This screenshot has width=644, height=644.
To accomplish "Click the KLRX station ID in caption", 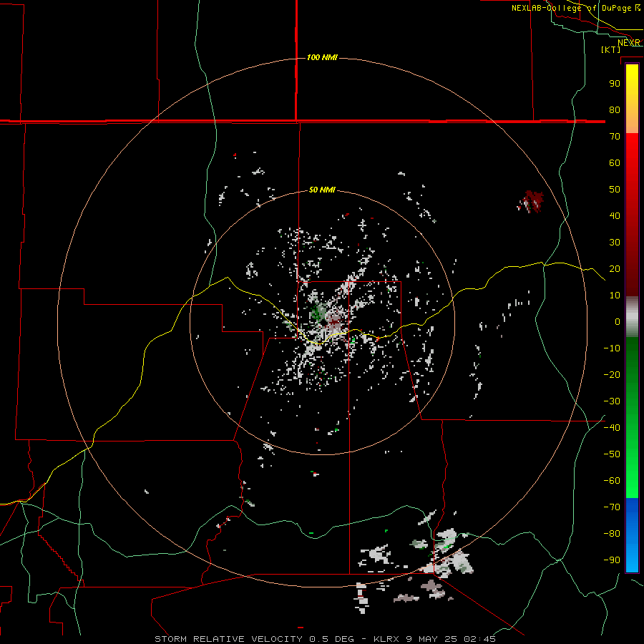I will click(x=388, y=639).
